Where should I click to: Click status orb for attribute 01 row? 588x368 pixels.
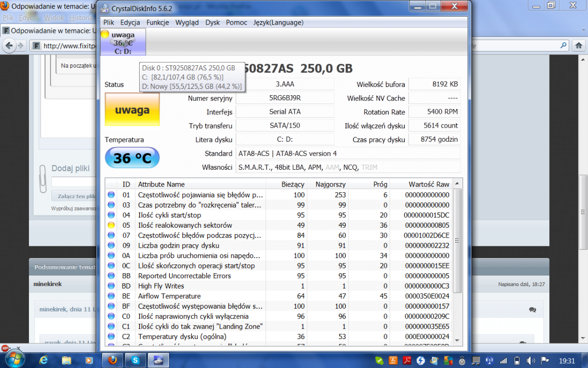(x=111, y=195)
